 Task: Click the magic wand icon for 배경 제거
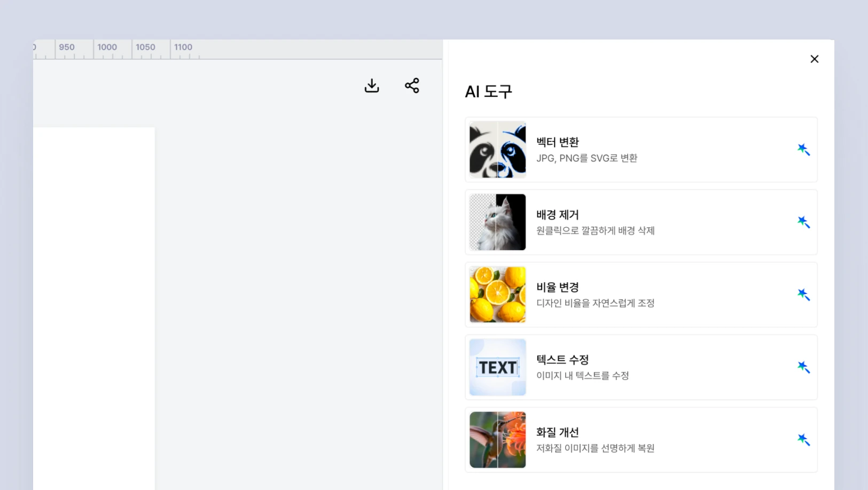(803, 222)
